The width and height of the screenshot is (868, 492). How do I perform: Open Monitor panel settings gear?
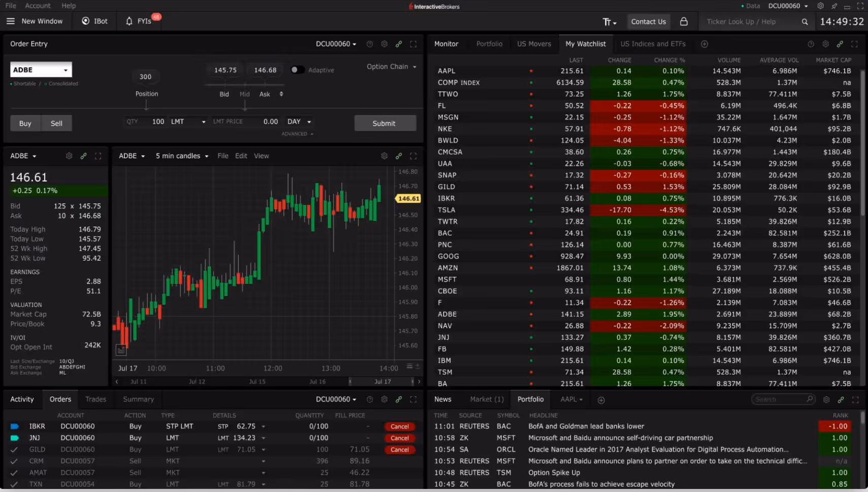pos(825,44)
